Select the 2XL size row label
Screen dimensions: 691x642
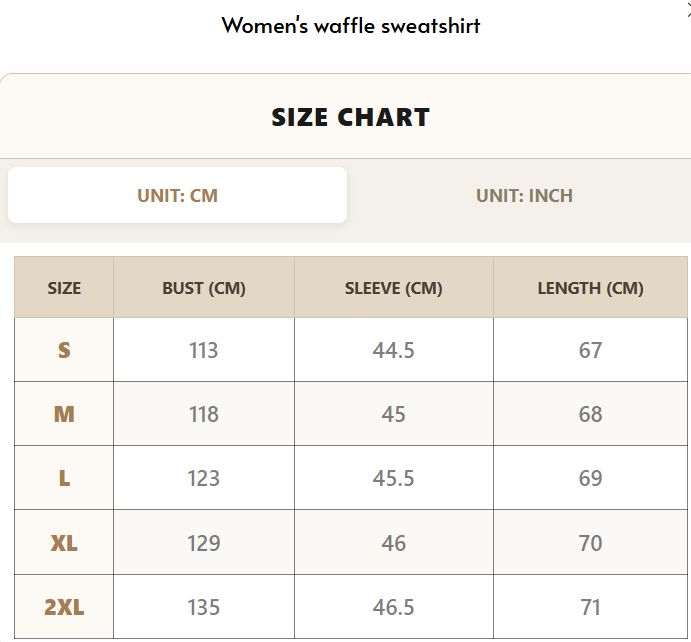[x=64, y=607]
